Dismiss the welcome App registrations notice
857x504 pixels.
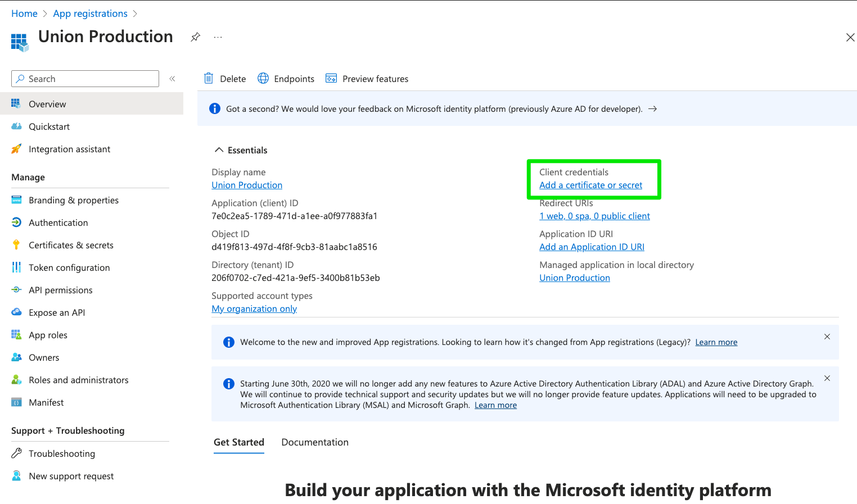point(827,337)
